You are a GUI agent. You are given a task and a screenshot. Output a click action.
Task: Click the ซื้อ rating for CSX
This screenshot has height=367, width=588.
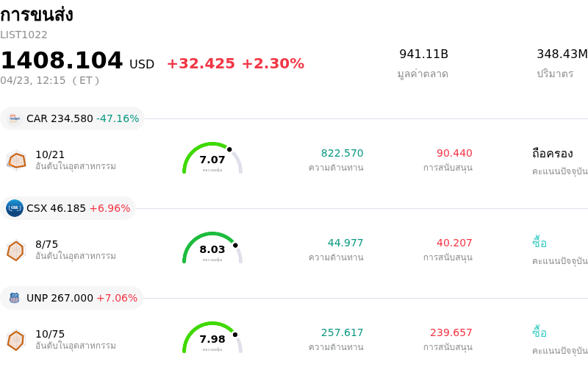pos(539,243)
